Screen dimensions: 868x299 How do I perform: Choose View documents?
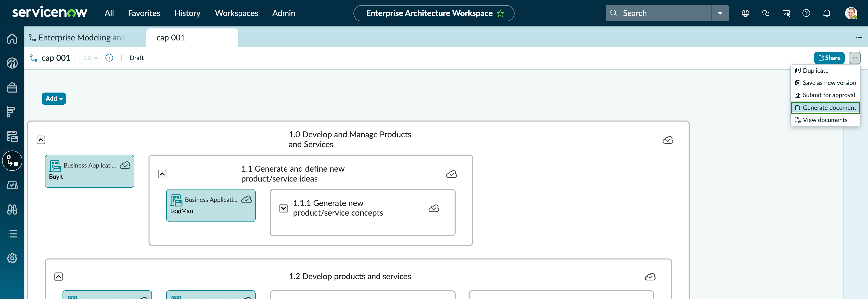coord(825,120)
